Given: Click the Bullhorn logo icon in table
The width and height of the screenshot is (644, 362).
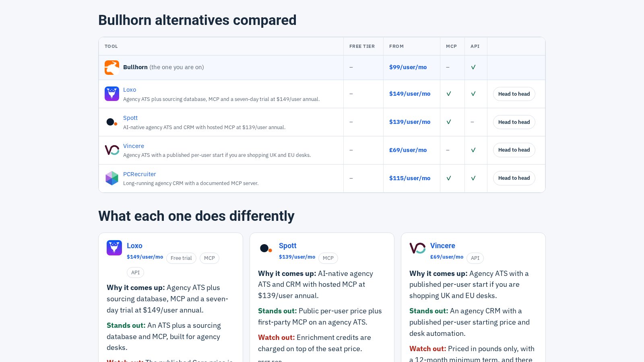Looking at the screenshot, I should [x=112, y=68].
